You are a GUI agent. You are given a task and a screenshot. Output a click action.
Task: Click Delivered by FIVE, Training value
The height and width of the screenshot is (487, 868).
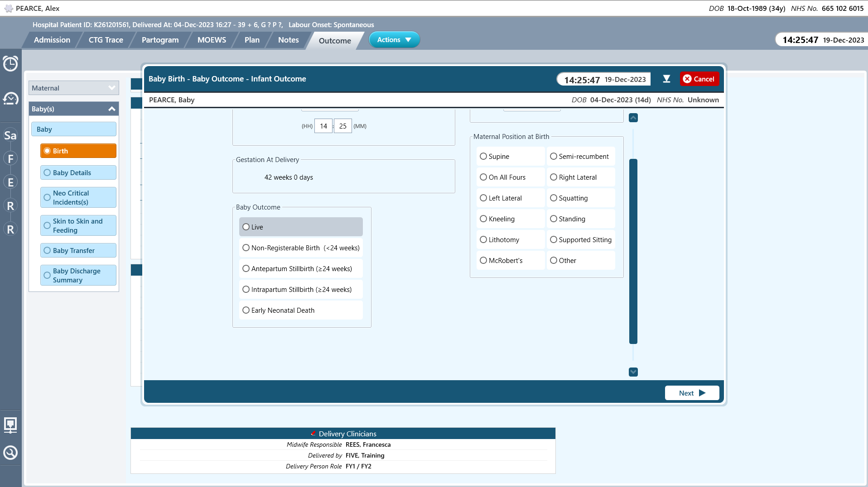pos(365,455)
